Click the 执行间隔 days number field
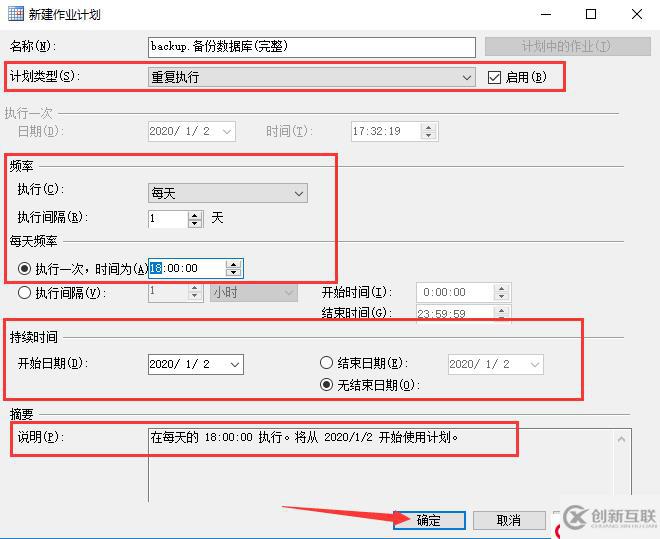This screenshot has height=539, width=660. (x=168, y=218)
